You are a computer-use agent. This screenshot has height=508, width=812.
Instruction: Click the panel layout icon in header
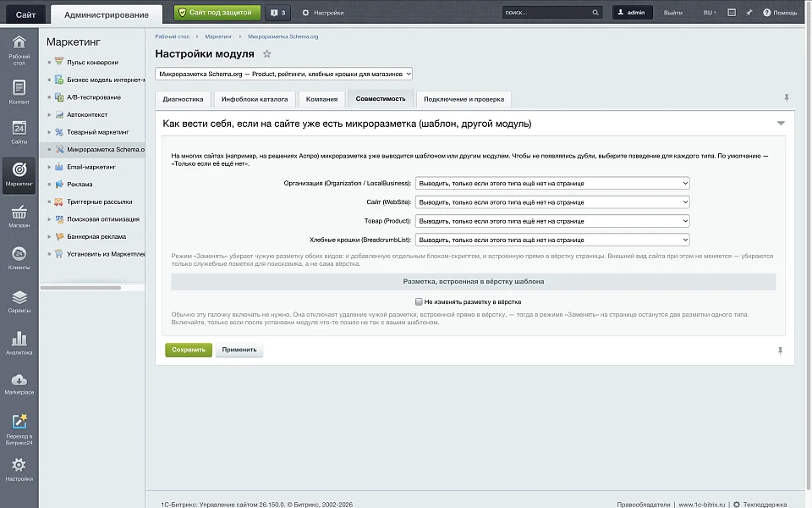731,13
